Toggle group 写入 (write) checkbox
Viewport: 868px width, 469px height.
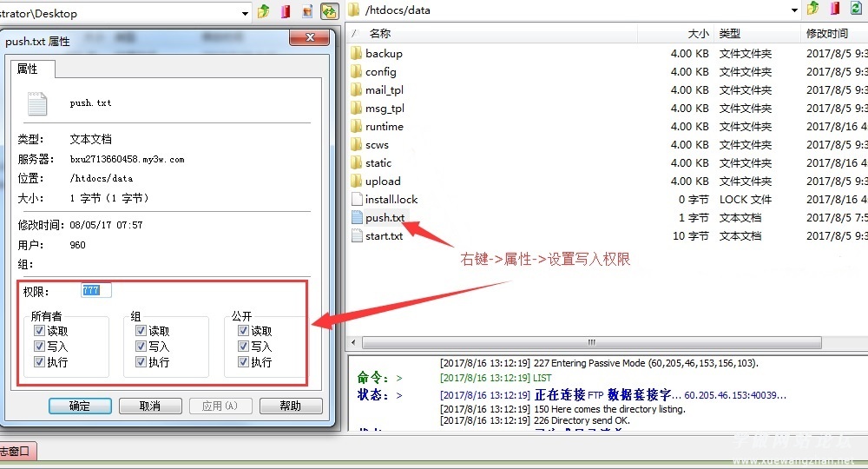141,347
